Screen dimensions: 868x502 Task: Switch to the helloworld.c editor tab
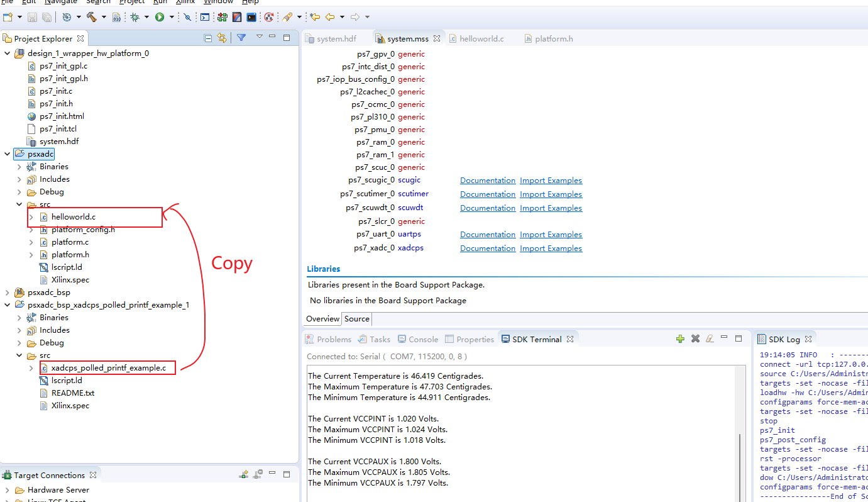point(476,38)
